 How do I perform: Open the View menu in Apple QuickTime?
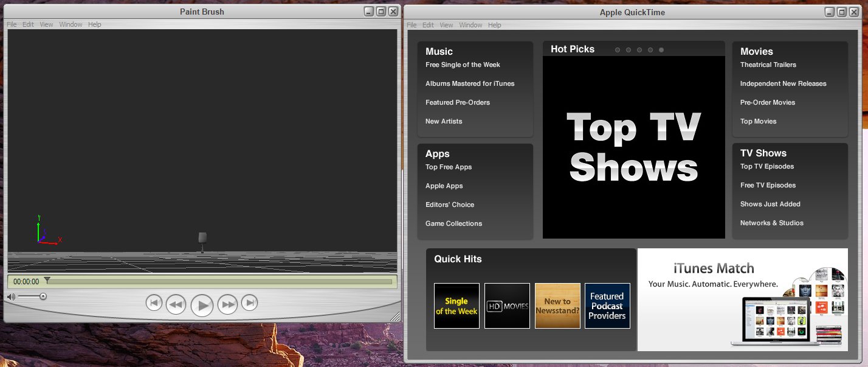pos(446,25)
